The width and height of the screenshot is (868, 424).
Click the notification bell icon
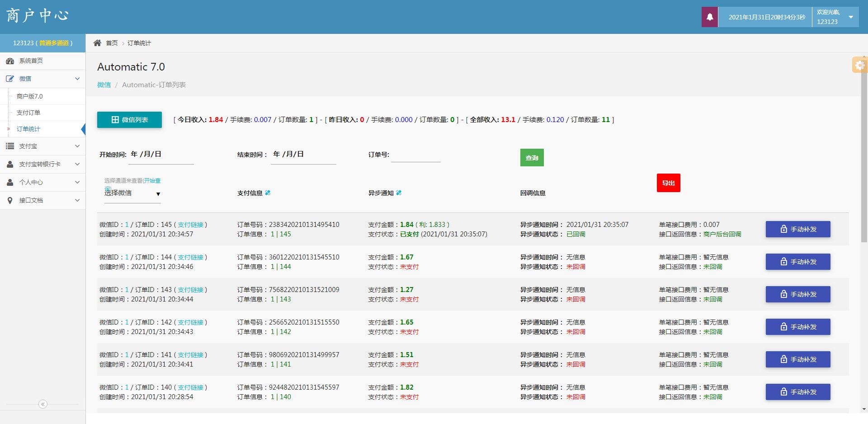[710, 17]
